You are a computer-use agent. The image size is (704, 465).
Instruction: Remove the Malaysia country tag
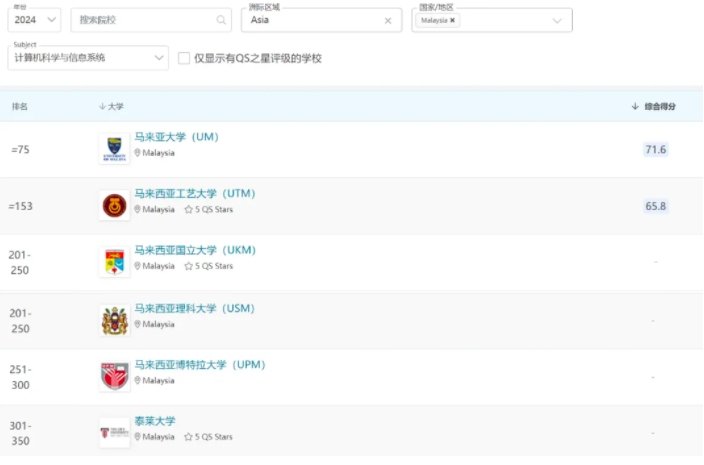point(452,20)
